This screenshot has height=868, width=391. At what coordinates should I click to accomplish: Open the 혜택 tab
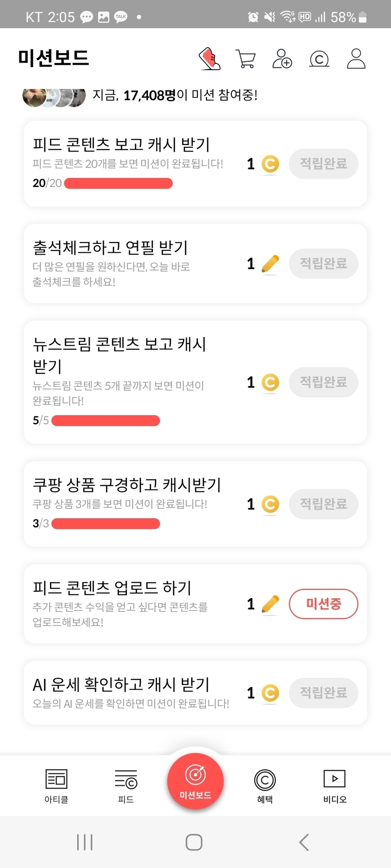point(265,786)
